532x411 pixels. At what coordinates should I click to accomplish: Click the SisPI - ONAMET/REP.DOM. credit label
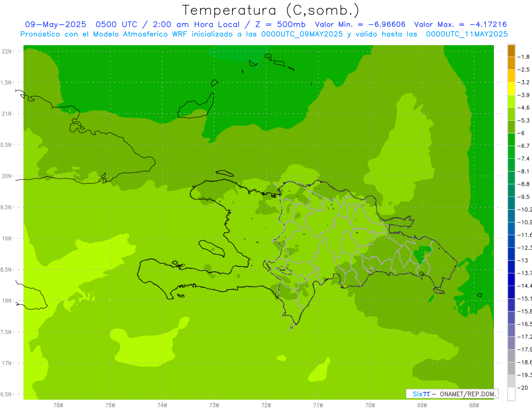tap(452, 394)
